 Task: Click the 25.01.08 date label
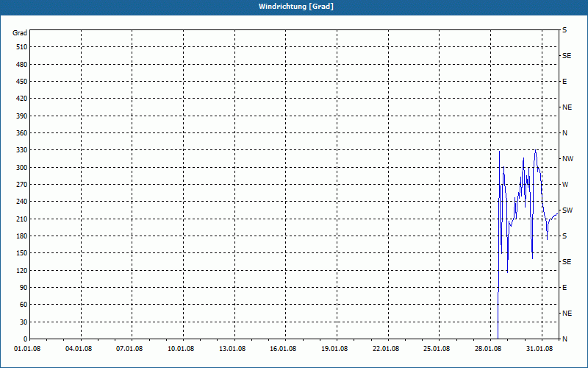437,349
